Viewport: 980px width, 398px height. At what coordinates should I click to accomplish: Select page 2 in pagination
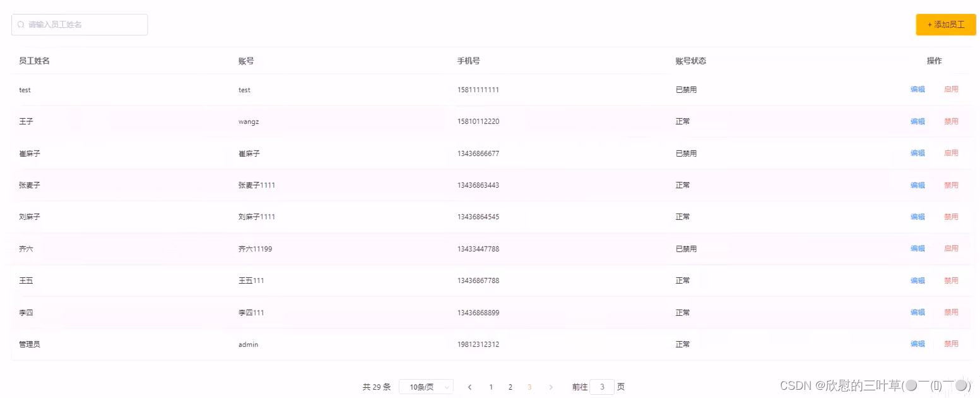[510, 387]
